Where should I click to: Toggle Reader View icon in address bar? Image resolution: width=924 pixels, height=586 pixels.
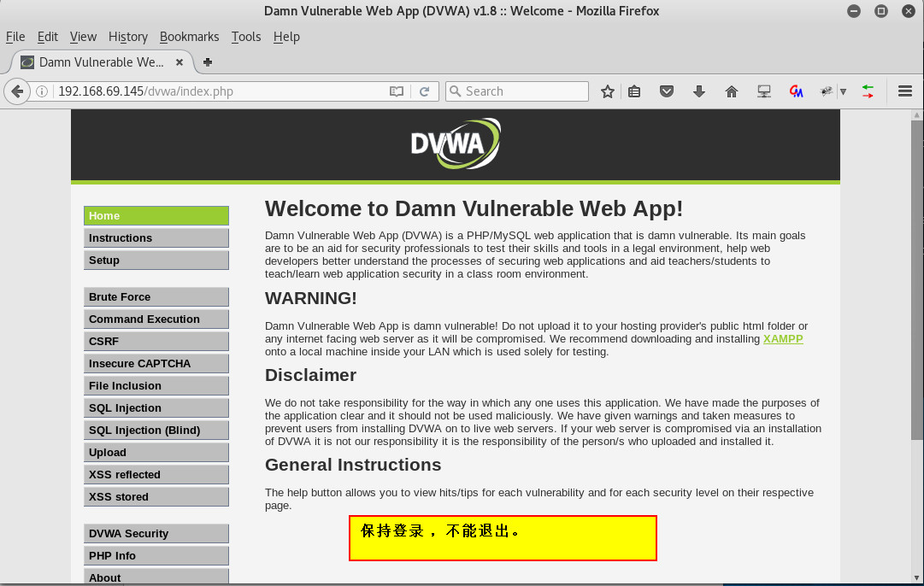[397, 91]
